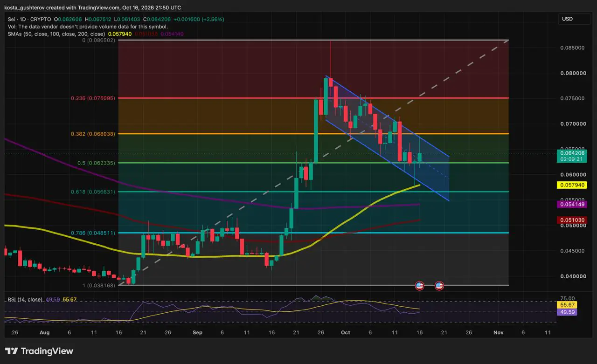Click the 75.00 RSI scale label
597x364 pixels.
point(567,298)
